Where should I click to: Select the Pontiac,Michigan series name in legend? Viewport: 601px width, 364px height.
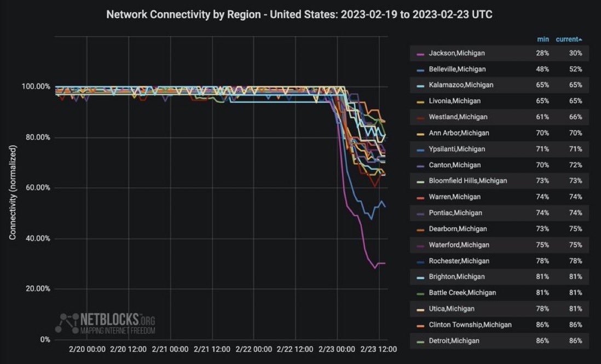tap(455, 213)
